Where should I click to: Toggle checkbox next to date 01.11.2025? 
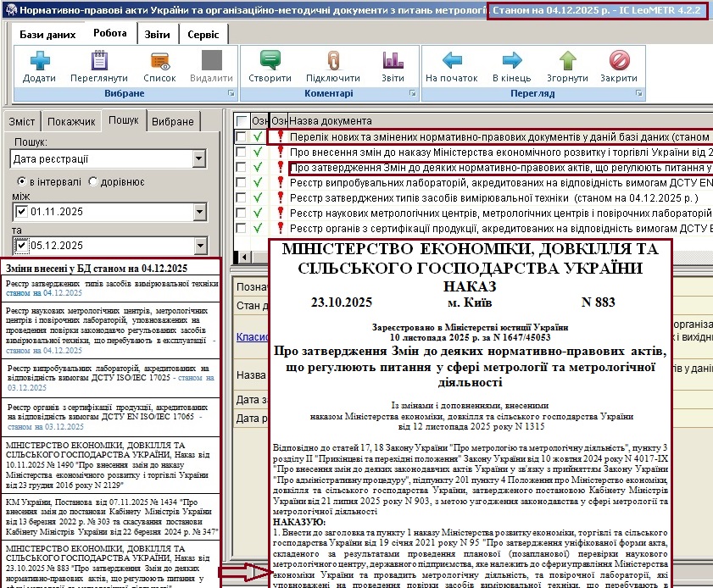(x=21, y=212)
